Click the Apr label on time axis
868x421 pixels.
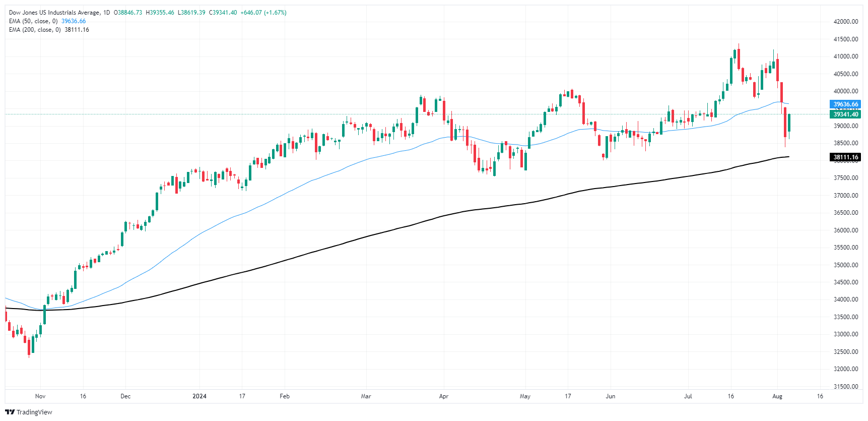(x=444, y=396)
